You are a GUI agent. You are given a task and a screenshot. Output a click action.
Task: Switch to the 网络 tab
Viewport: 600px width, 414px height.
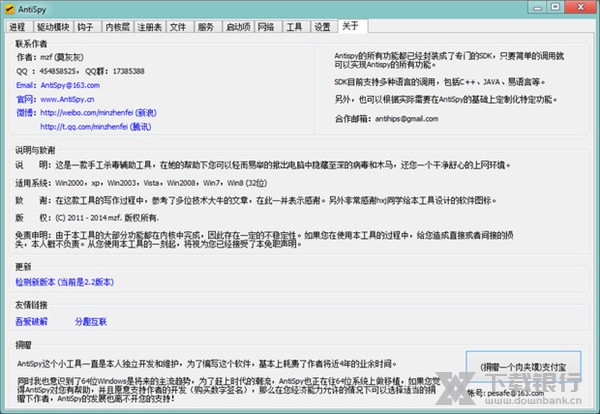point(266,27)
